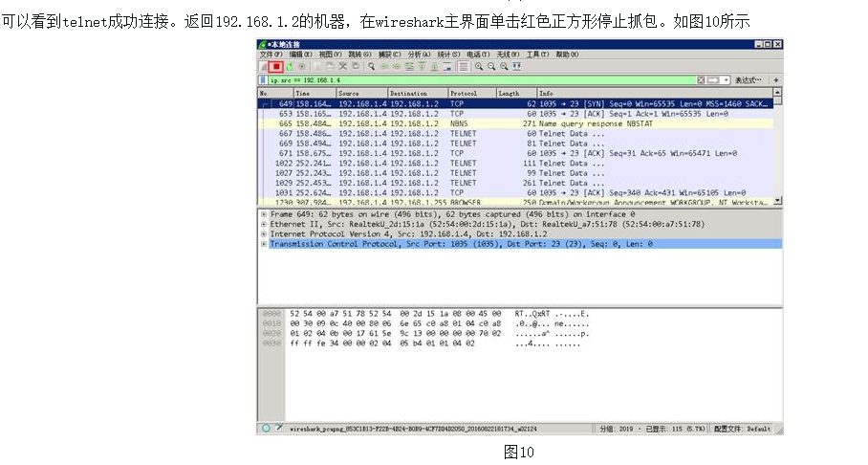
Task: Click inside the ip.src display filter field
Action: coord(482,79)
